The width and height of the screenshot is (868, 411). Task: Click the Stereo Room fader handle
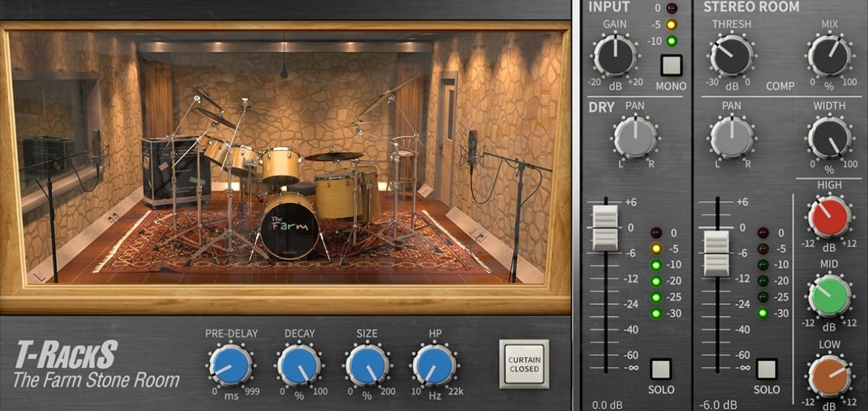point(716,253)
